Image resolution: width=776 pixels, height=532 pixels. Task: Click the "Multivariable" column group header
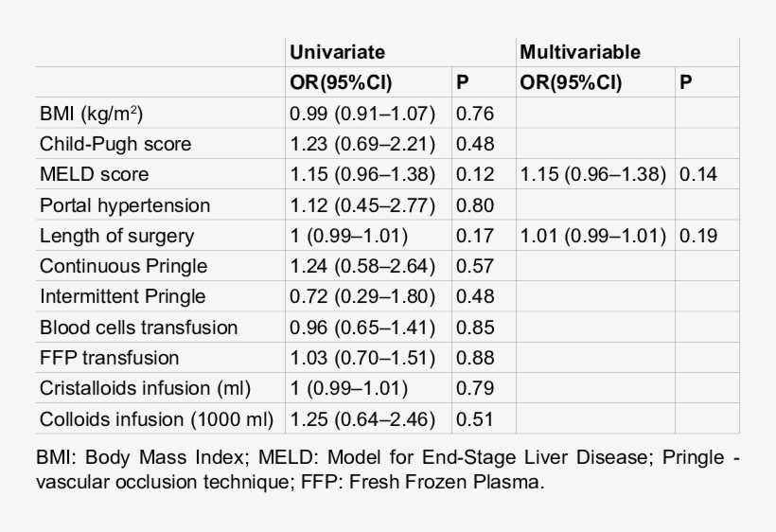pos(579,53)
